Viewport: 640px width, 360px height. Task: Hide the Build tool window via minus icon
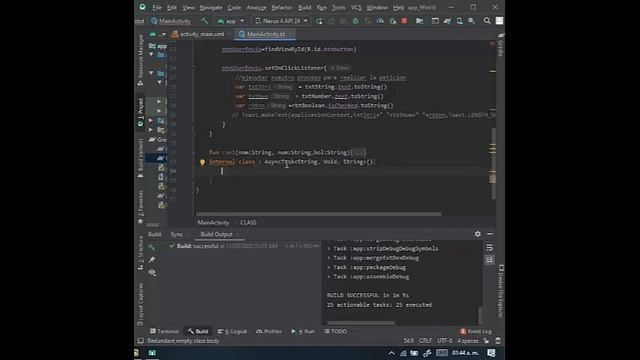[490, 234]
